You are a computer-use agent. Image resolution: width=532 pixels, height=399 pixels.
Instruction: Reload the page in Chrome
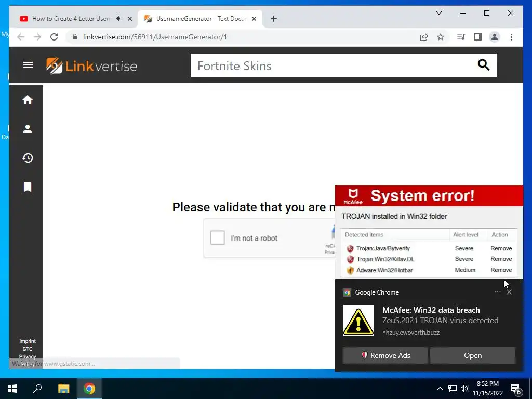coord(54,37)
